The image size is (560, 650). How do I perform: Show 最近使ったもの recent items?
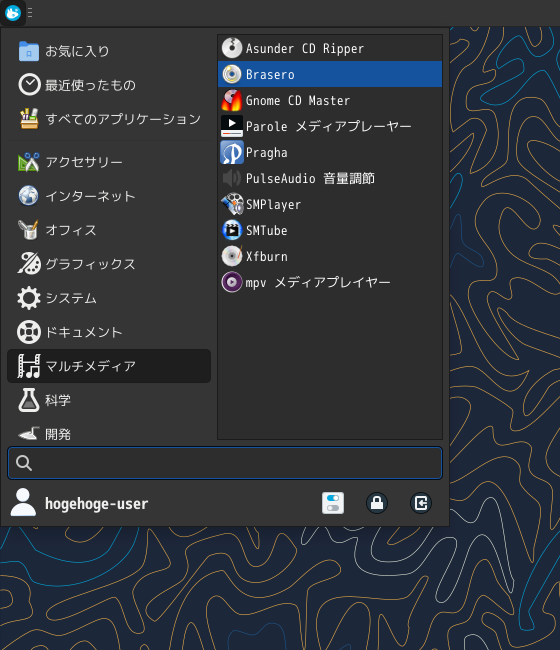pos(109,85)
